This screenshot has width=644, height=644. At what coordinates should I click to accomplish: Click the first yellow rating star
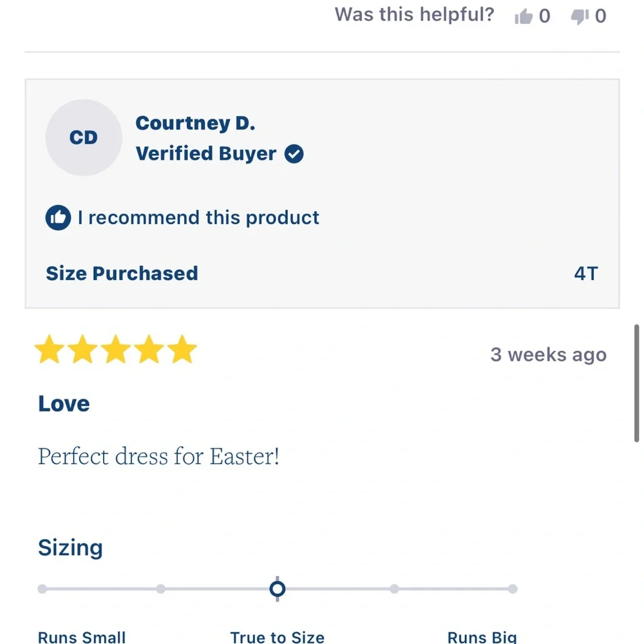[x=50, y=349]
